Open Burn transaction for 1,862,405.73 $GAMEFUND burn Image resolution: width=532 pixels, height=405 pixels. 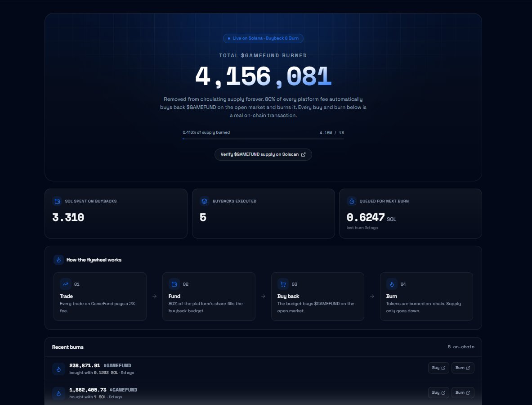point(463,392)
